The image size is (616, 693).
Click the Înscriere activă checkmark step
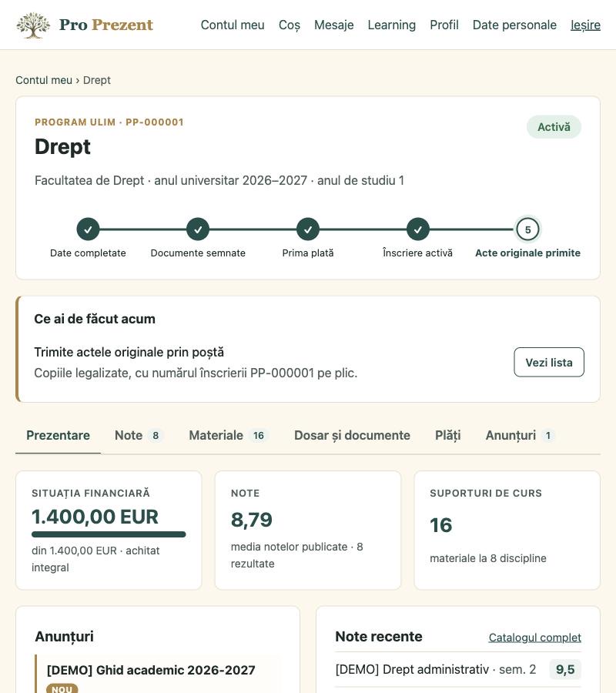click(417, 229)
